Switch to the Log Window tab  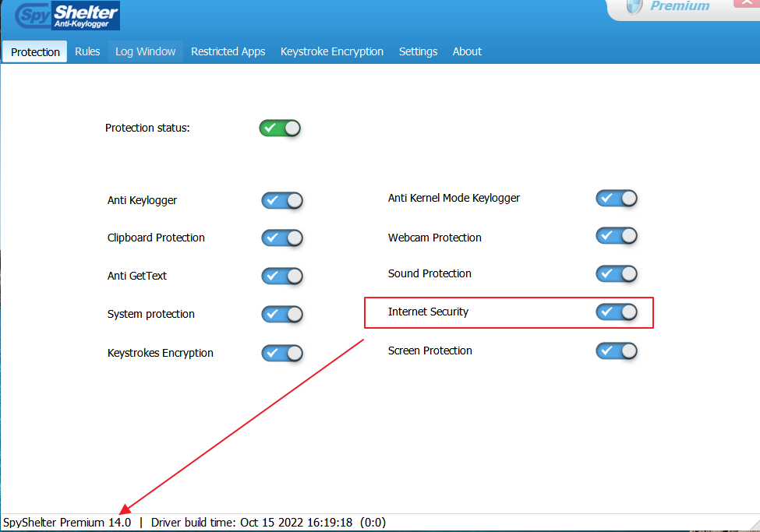coord(145,51)
